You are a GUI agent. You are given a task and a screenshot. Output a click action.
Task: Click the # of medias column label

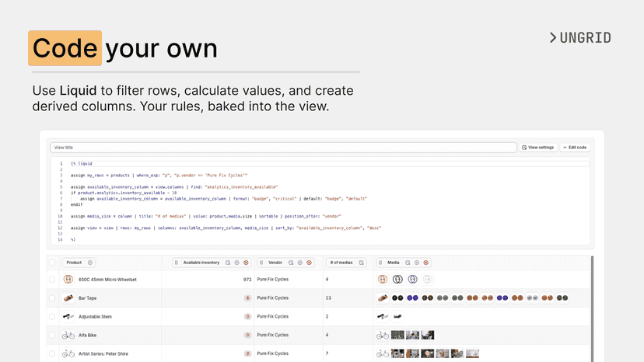(341, 263)
